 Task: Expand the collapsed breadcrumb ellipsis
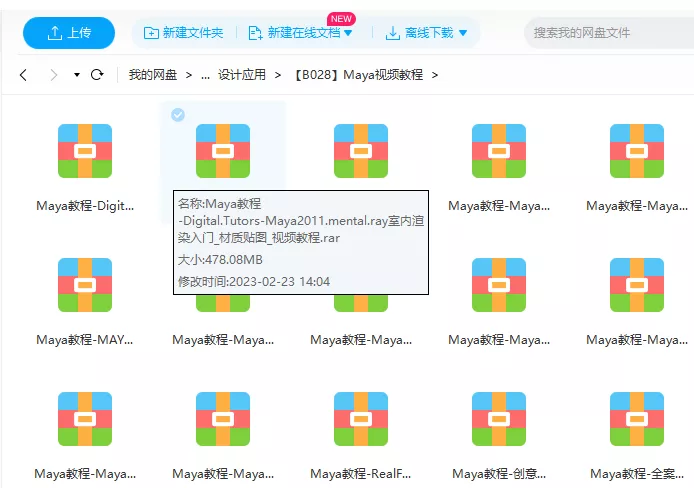[x=205, y=75]
